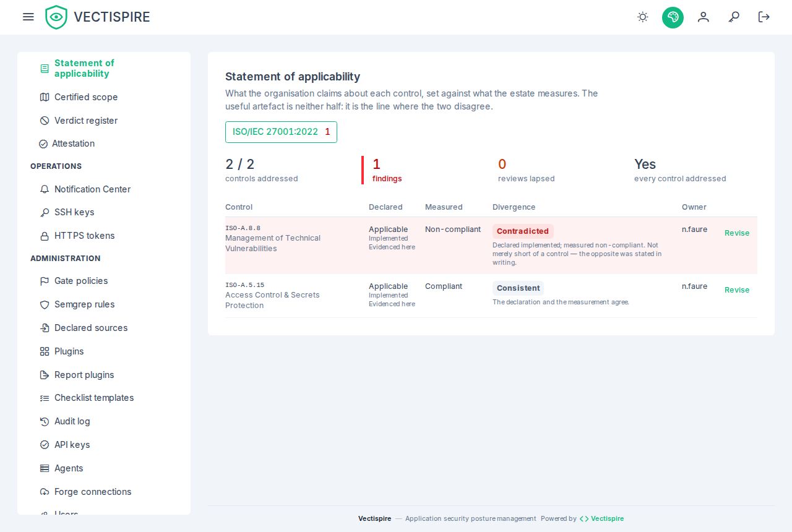Click the Vectispire shield eye logo

point(56,17)
